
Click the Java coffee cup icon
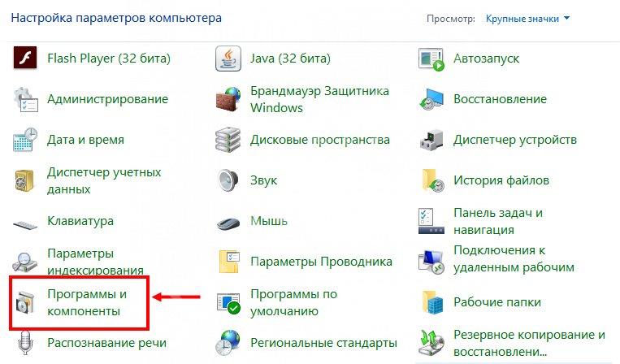(x=228, y=58)
